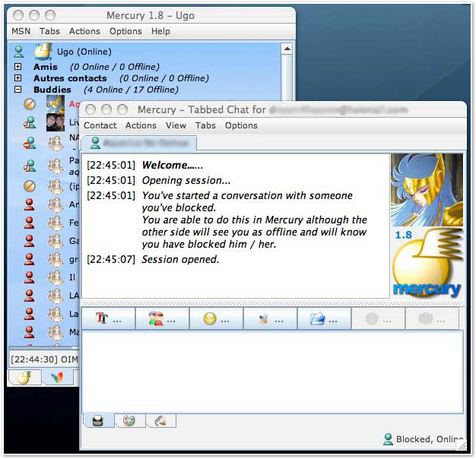
Task: Open the Options menu in chat window
Action: click(x=241, y=125)
